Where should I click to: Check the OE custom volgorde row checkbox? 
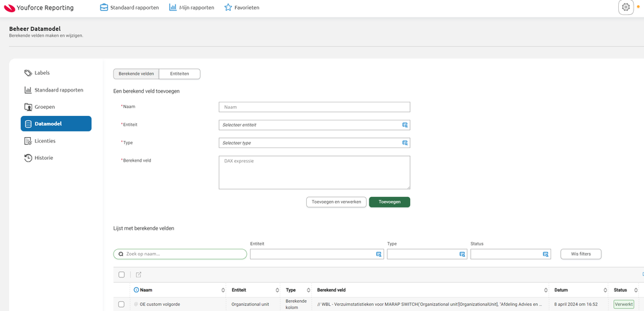pos(121,305)
